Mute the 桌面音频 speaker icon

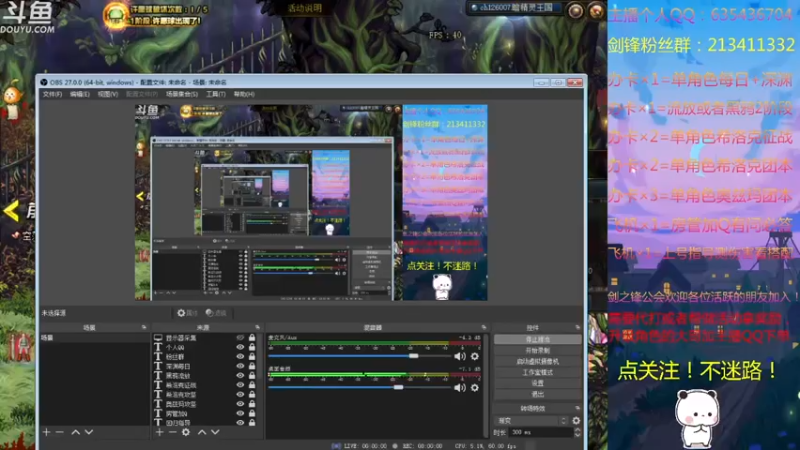click(460, 388)
